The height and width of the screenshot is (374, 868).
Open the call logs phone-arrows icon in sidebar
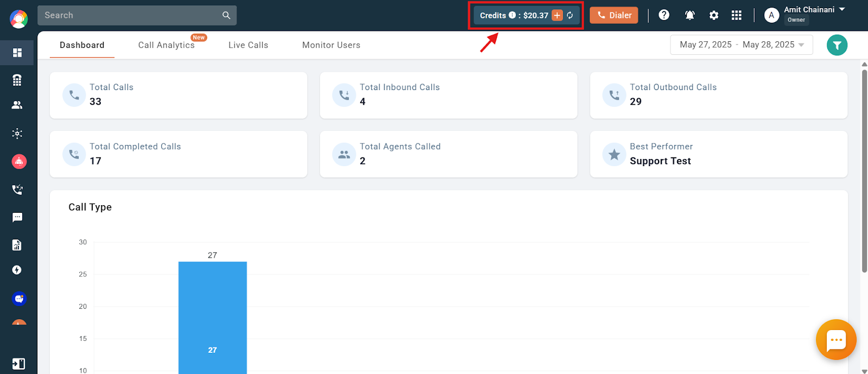pos(17,189)
